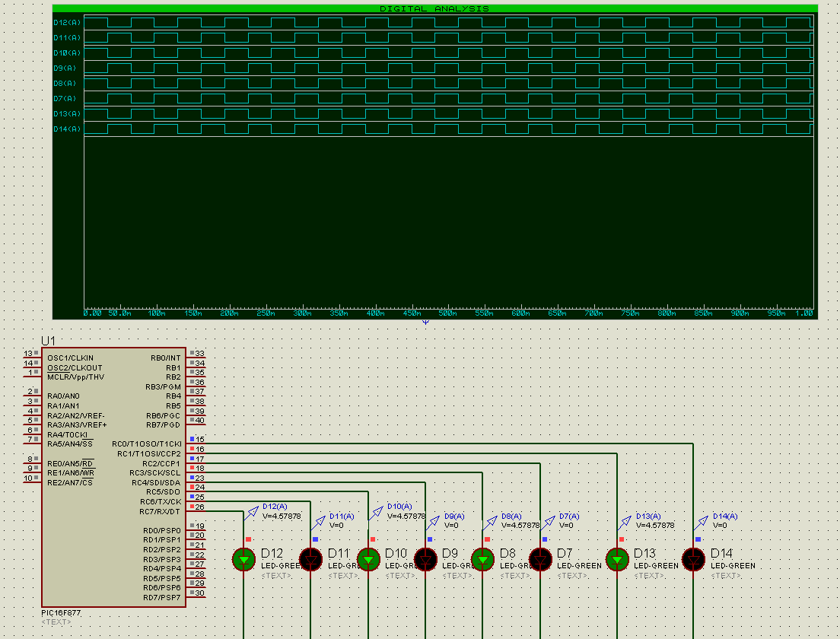
Task: Select the D9 LED component symbol
Action: tap(425, 559)
